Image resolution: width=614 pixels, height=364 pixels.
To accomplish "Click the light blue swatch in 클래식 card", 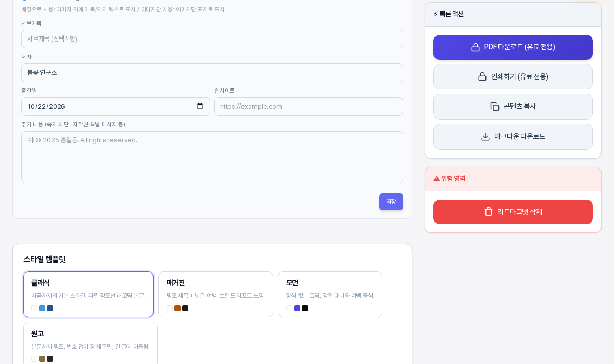I will click(x=42, y=308).
